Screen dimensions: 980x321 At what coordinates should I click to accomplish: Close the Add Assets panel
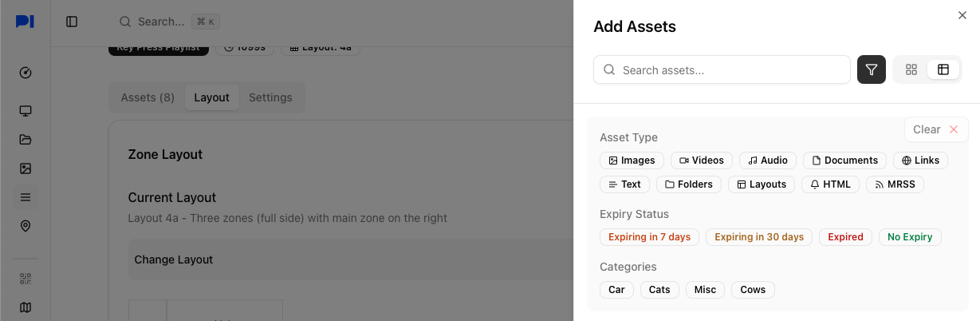click(x=962, y=15)
